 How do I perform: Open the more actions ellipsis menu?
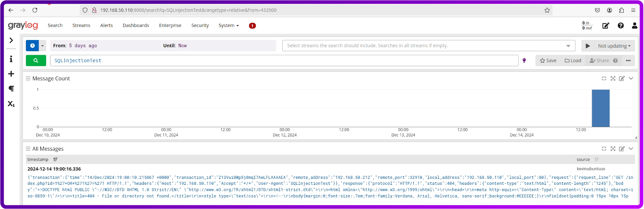[628, 61]
